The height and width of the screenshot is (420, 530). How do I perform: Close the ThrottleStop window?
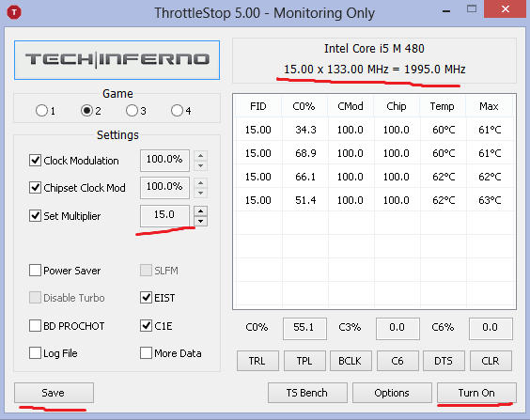(506, 9)
